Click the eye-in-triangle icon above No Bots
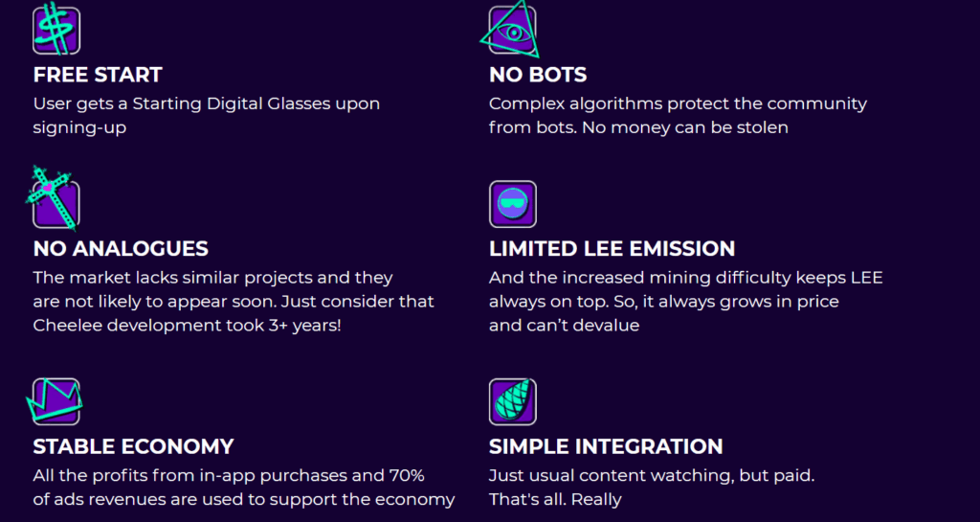 [512, 30]
